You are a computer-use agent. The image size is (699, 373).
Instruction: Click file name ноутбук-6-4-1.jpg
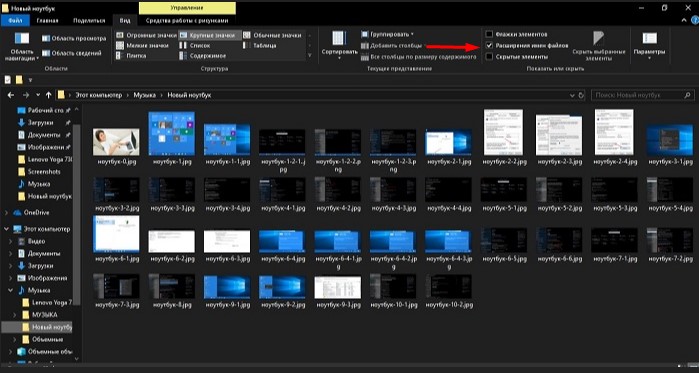point(337,262)
